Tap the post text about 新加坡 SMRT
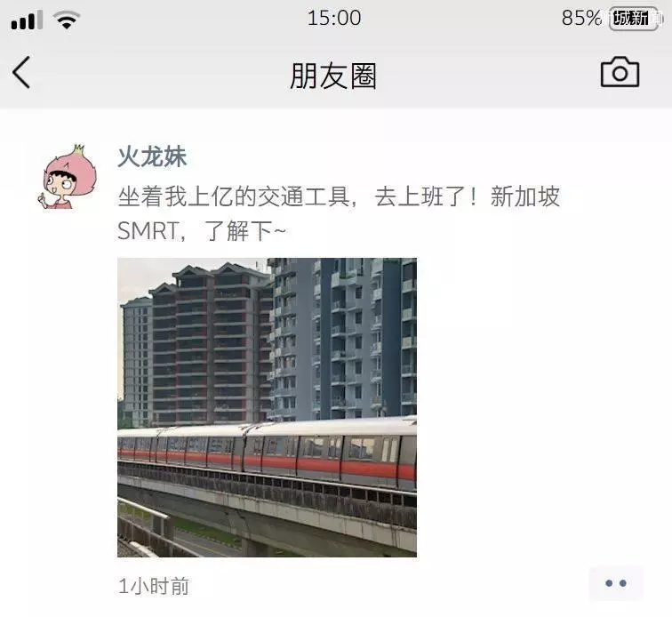 point(339,213)
